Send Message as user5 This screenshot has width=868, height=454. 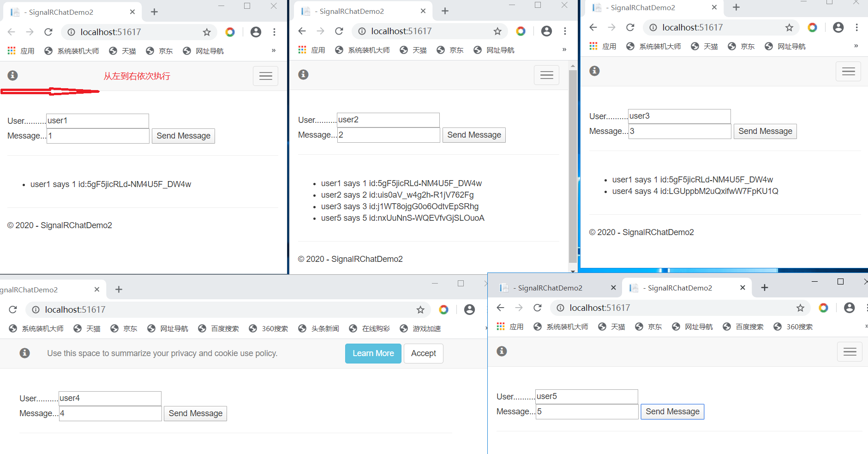[672, 412]
